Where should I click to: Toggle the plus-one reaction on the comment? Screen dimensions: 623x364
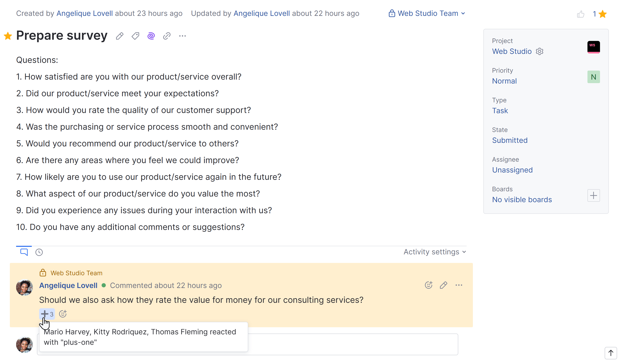click(x=47, y=314)
